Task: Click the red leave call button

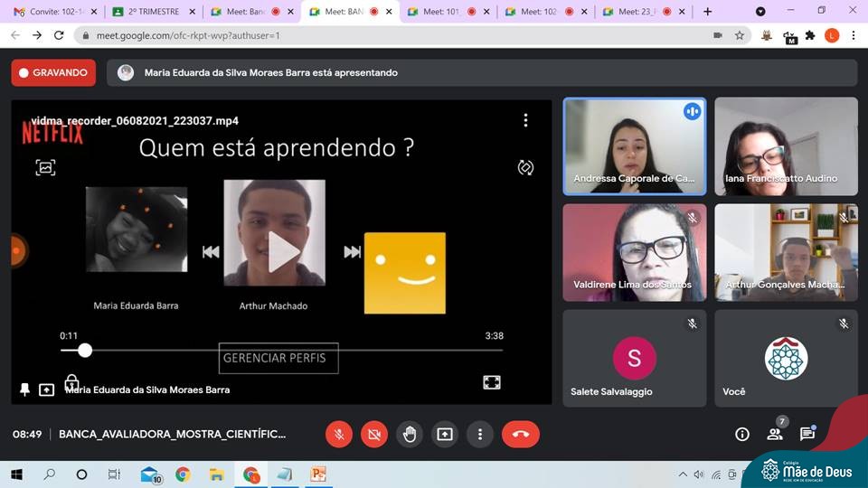Action: tap(520, 435)
